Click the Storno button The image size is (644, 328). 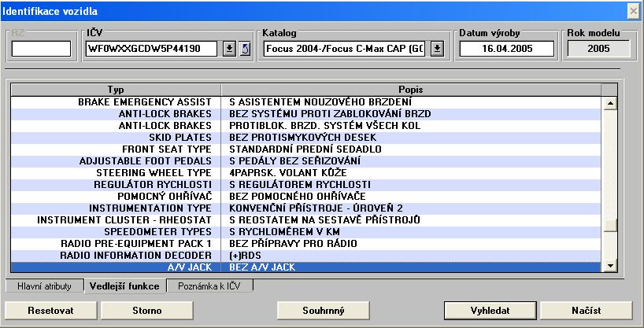point(142,311)
